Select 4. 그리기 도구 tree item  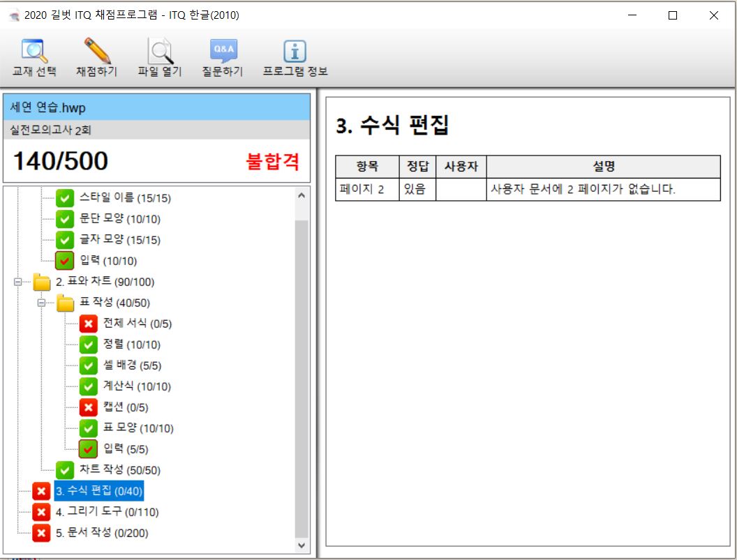pyautogui.click(x=107, y=512)
